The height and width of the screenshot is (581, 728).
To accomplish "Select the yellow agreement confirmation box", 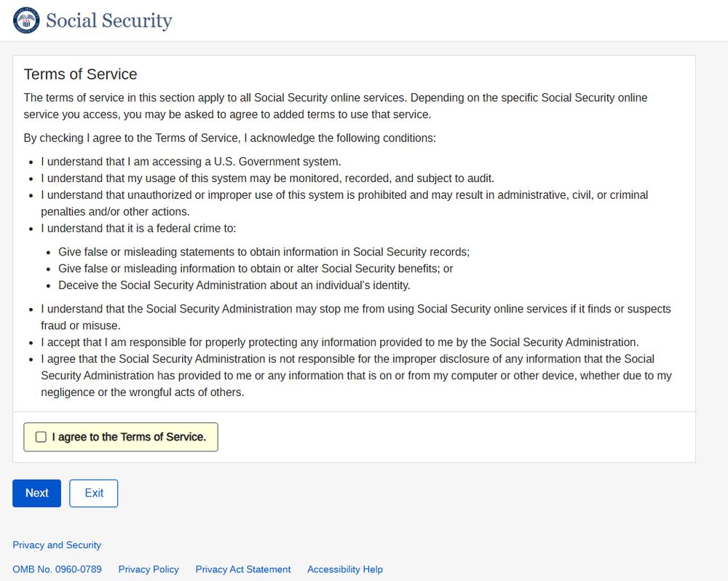I will (120, 437).
